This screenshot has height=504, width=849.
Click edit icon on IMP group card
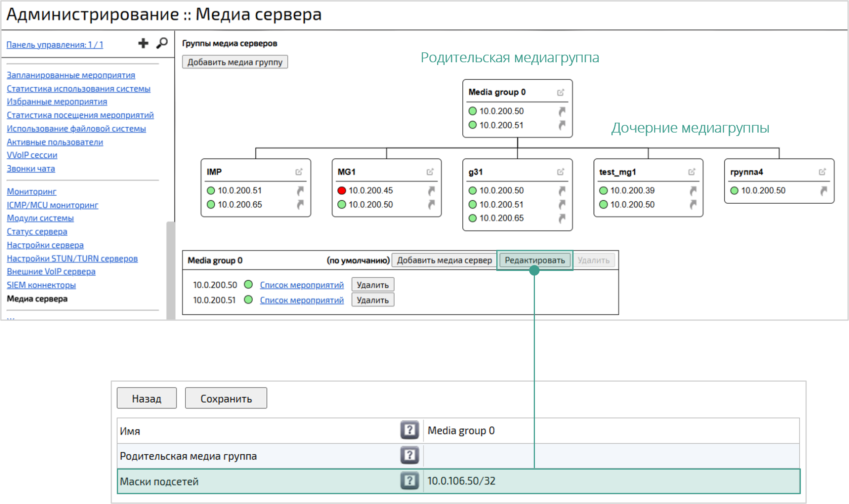click(x=299, y=172)
